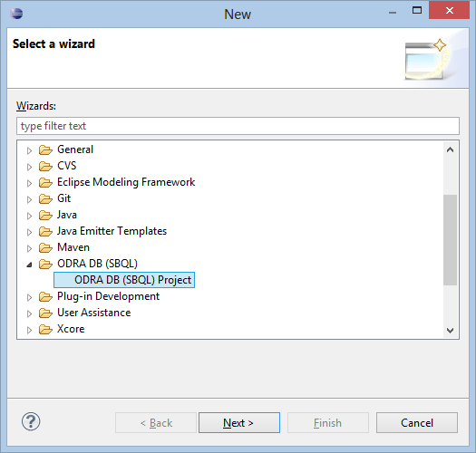Click the Next > button
476x453 pixels.
click(239, 423)
